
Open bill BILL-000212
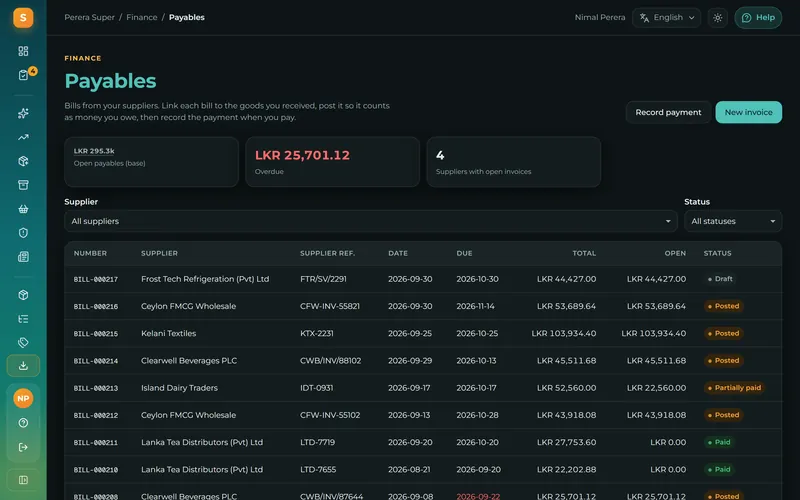(95, 415)
